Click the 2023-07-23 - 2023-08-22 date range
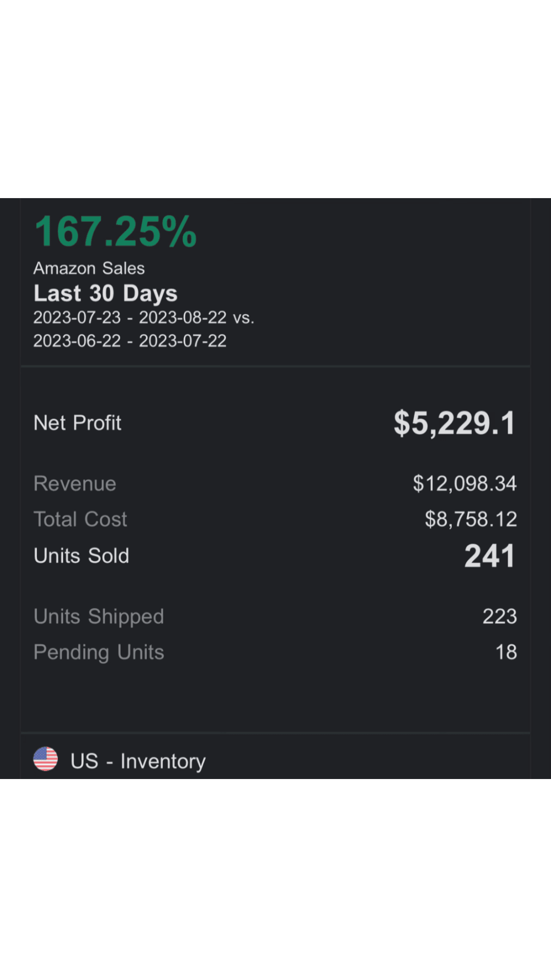This screenshot has height=980, width=551. 130,318
